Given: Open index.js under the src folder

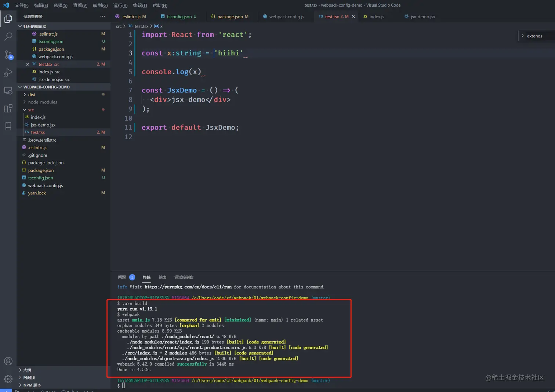Looking at the screenshot, I should (x=64, y=117).
